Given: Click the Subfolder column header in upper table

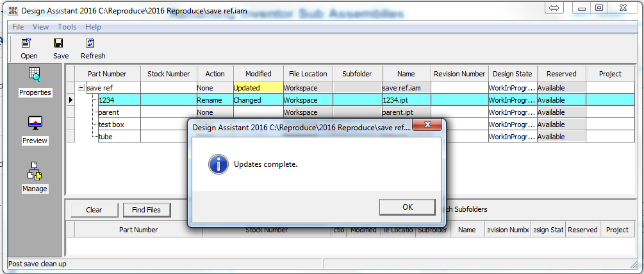Looking at the screenshot, I should [x=358, y=74].
